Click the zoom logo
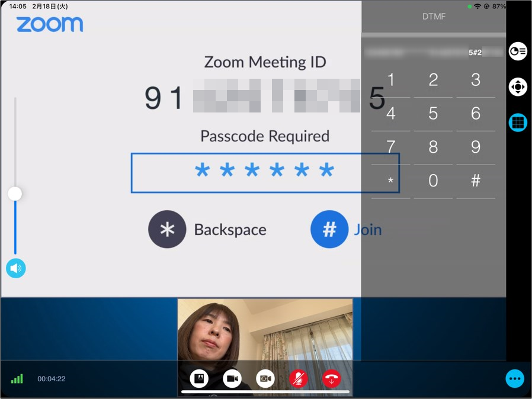This screenshot has width=532, height=399. point(50,24)
